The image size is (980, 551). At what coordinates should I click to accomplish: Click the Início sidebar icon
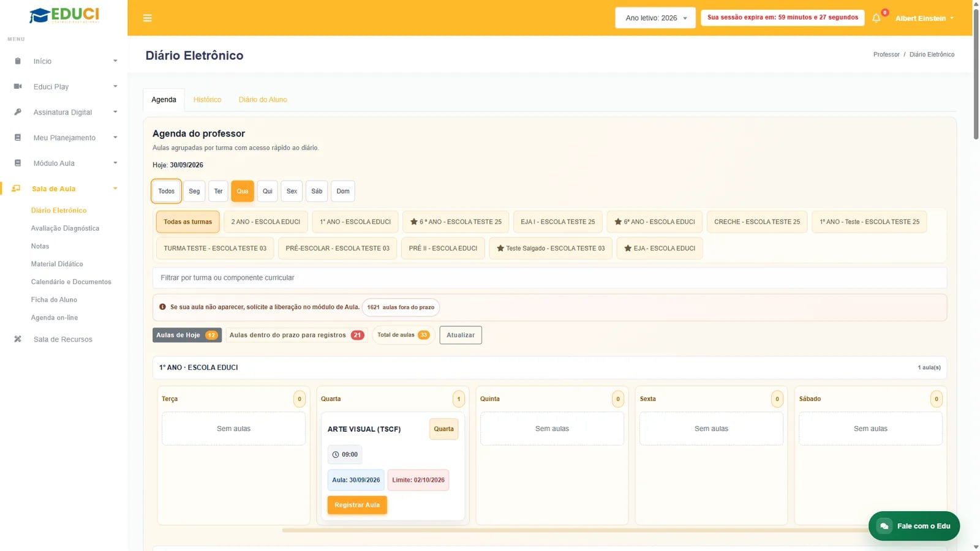pyautogui.click(x=18, y=61)
